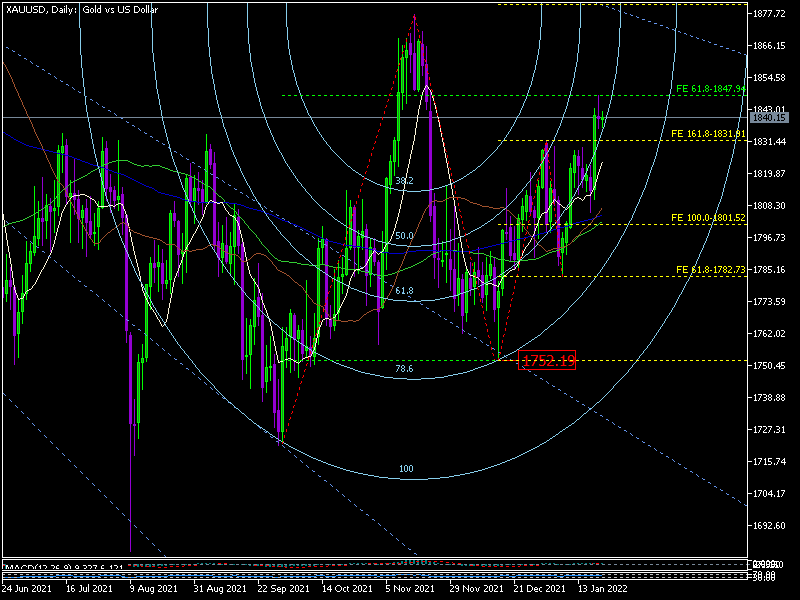
Task: Click the green FE 61.8-1847.94 label
Action: pyautogui.click(x=711, y=89)
